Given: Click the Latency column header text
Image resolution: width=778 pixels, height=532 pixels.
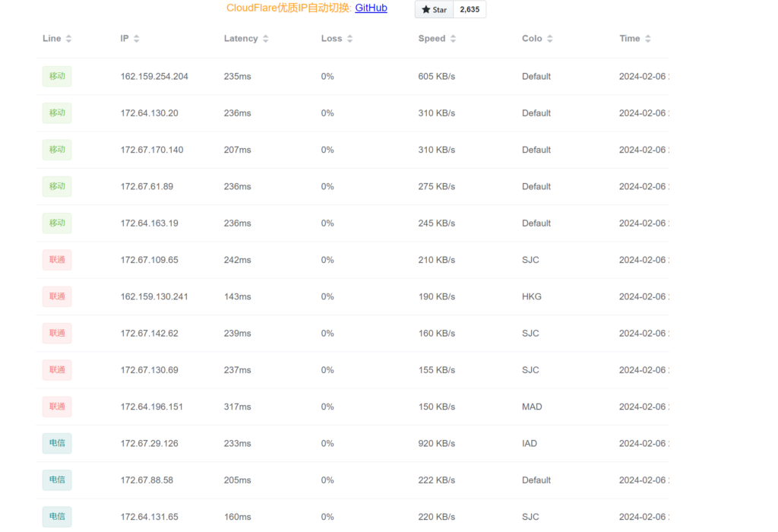Looking at the screenshot, I should 241,39.
